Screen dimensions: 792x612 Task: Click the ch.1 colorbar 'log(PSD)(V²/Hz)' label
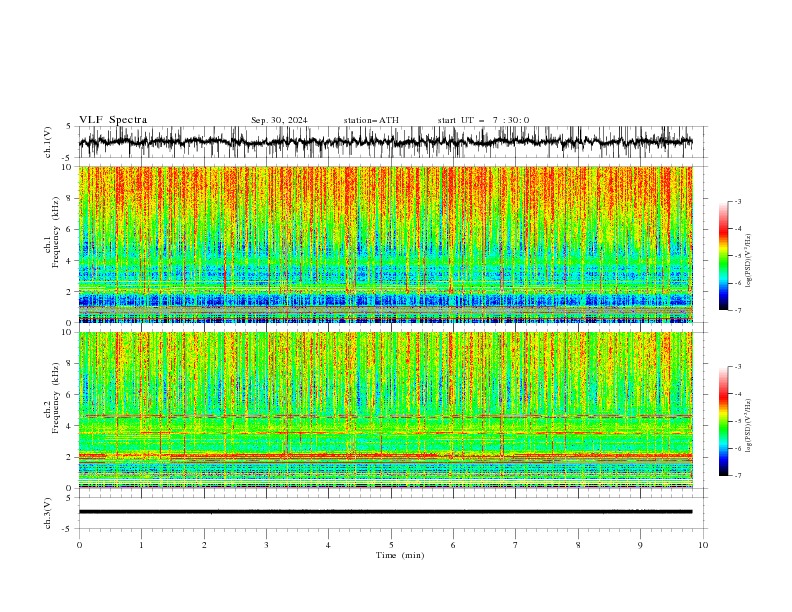748,261
